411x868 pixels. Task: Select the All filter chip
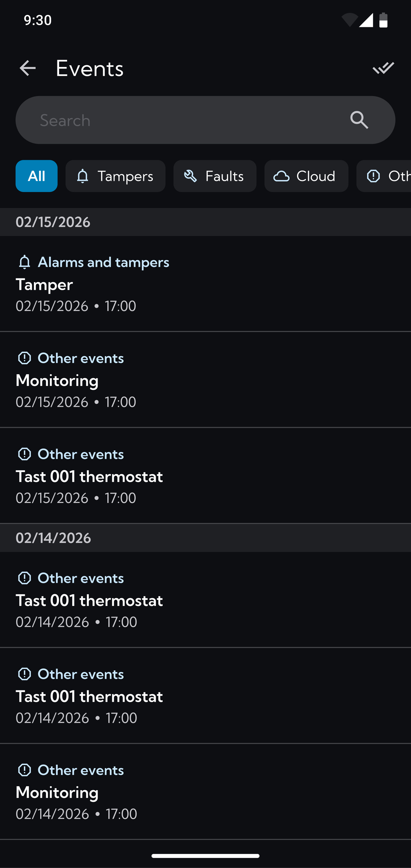pyautogui.click(x=36, y=176)
